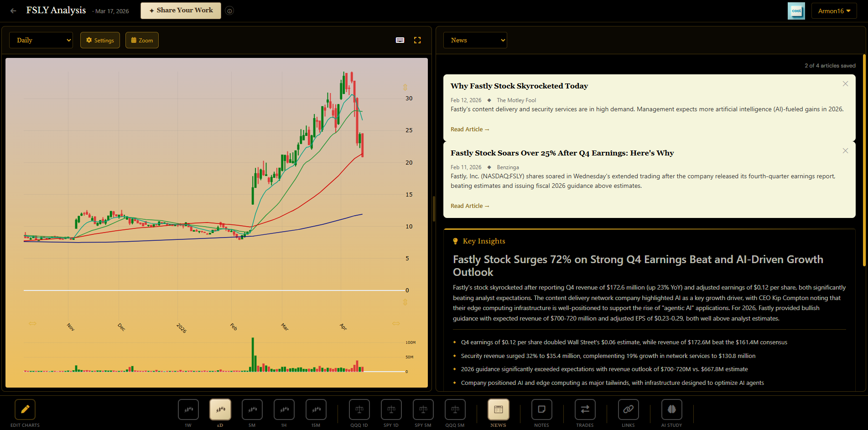Open the QQQ 5M comparison chart

pos(455,409)
